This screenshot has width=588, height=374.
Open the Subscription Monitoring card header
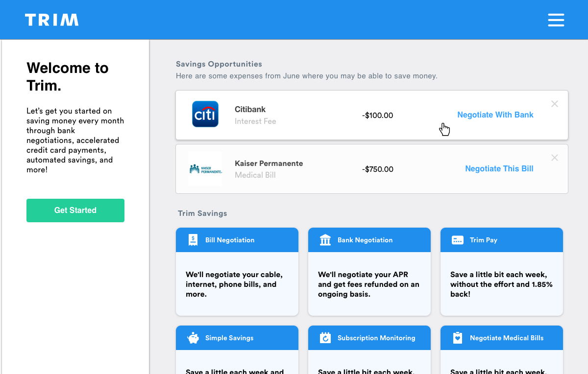pos(369,338)
